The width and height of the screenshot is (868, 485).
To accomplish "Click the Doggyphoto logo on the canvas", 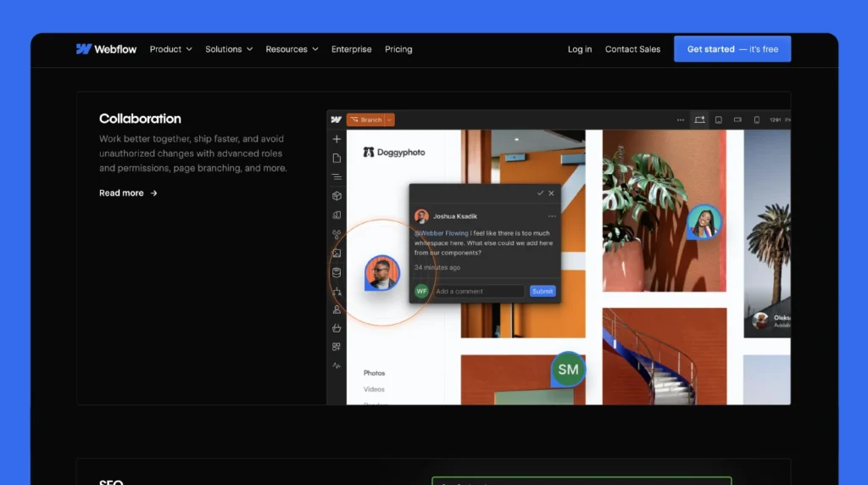I will pyautogui.click(x=394, y=153).
